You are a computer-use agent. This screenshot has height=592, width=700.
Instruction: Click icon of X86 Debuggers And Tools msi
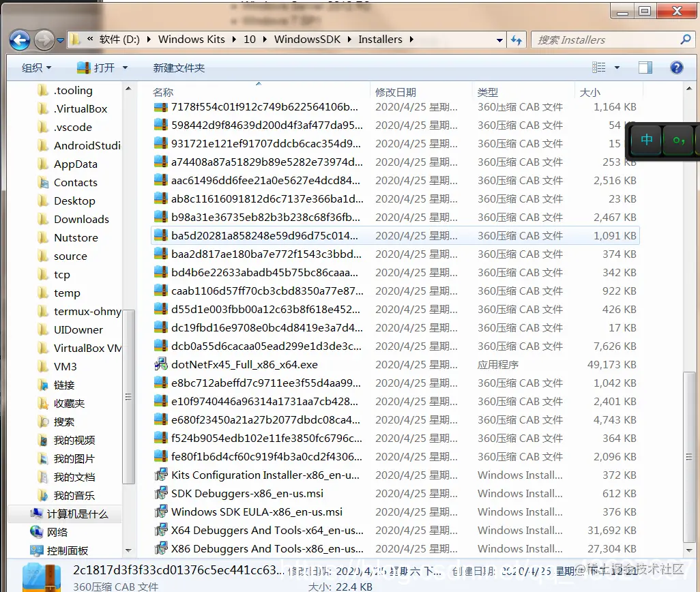coord(161,548)
